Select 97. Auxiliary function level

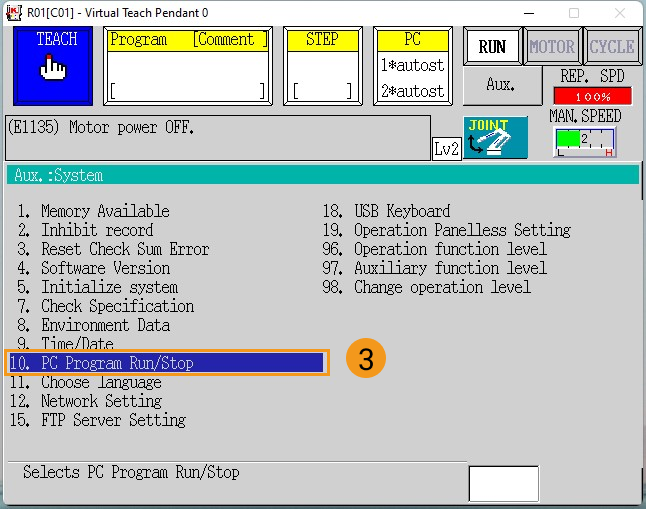435,268
